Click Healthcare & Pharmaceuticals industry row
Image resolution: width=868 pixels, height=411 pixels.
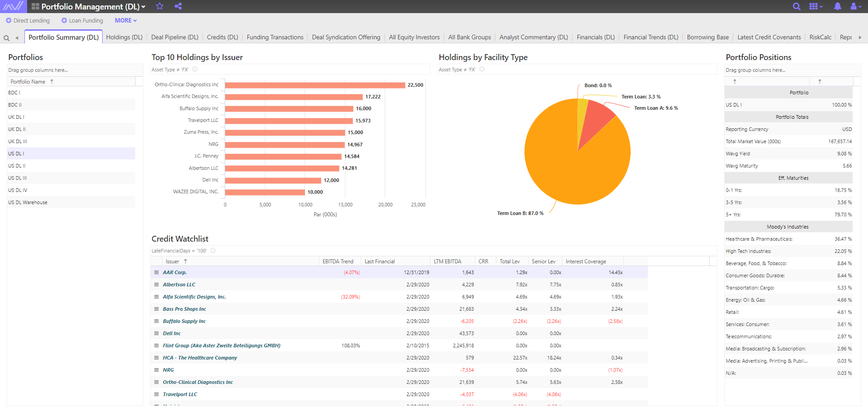(788, 239)
